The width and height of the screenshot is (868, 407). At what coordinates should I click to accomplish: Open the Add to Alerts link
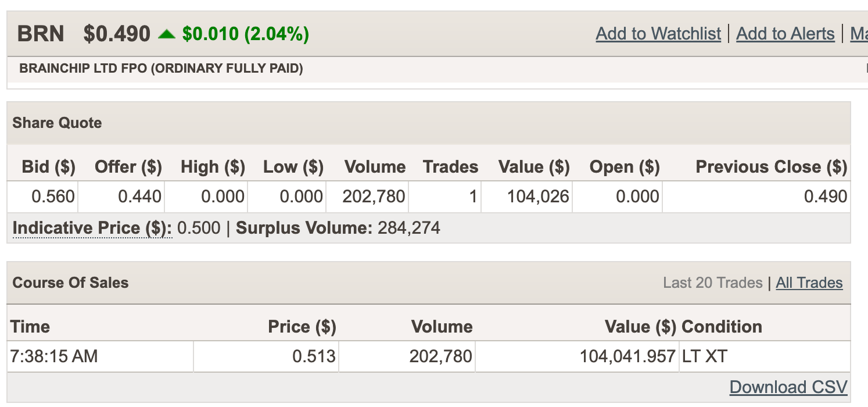click(785, 34)
